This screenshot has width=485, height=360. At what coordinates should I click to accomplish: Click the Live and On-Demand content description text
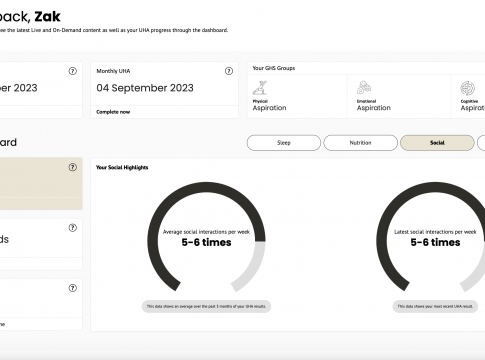(x=114, y=30)
